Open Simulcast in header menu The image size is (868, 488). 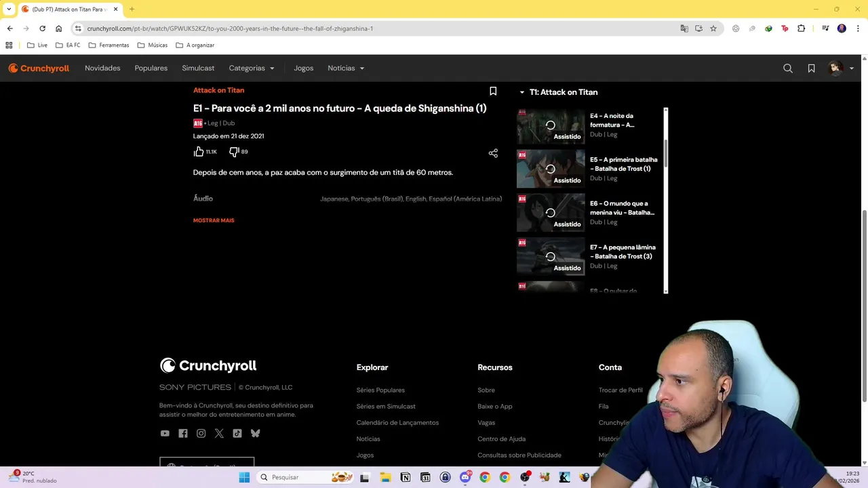tap(198, 68)
